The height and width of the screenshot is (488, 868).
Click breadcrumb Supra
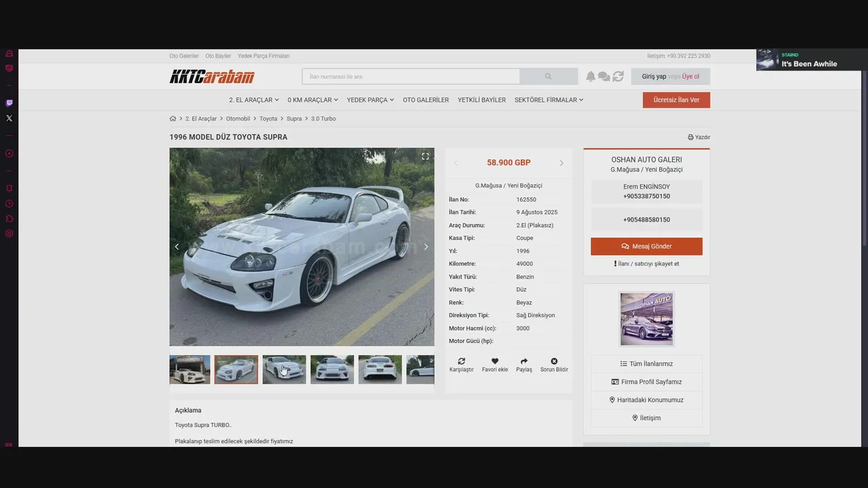[x=294, y=119]
